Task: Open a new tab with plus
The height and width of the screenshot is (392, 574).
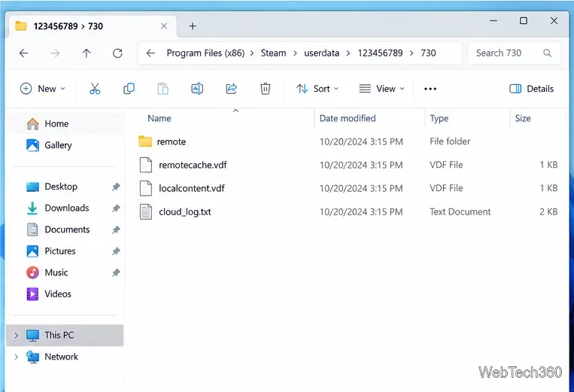Action: (193, 26)
